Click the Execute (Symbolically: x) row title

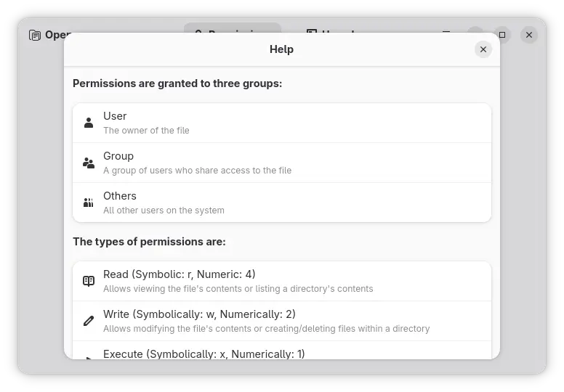tap(204, 354)
